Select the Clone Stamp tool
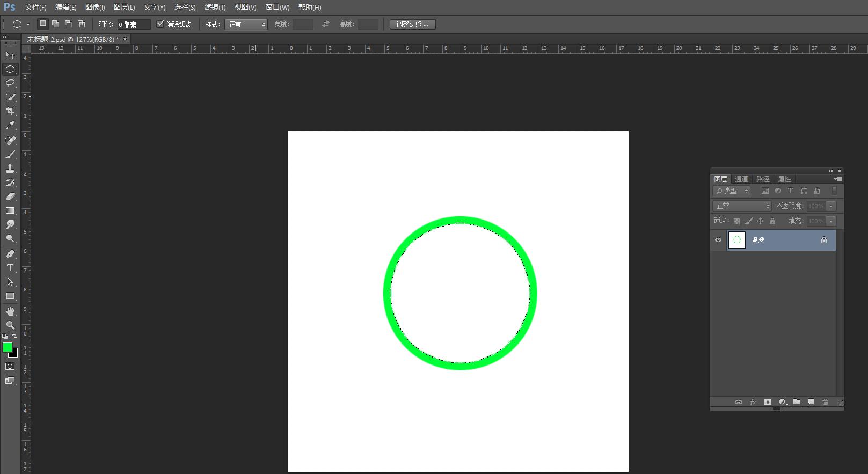This screenshot has width=868, height=474. (10, 169)
